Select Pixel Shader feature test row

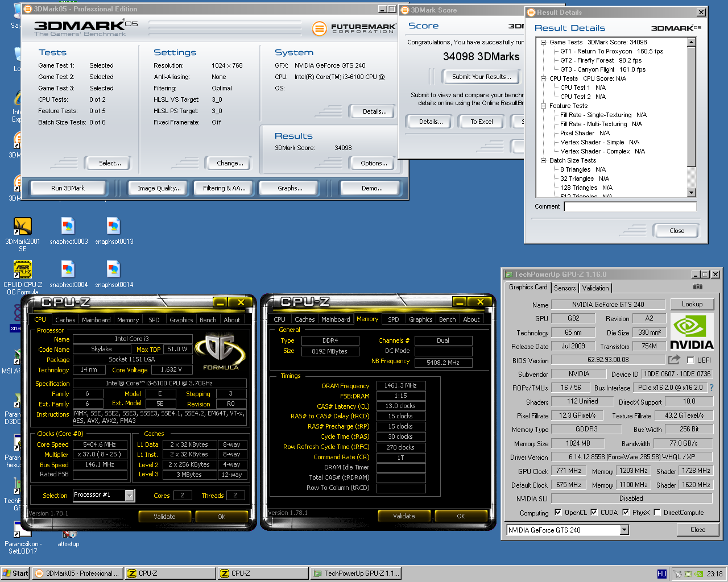coord(585,133)
